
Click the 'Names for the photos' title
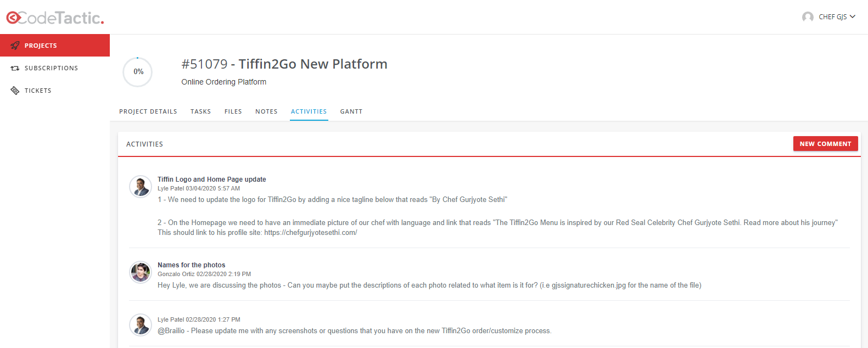(192, 265)
